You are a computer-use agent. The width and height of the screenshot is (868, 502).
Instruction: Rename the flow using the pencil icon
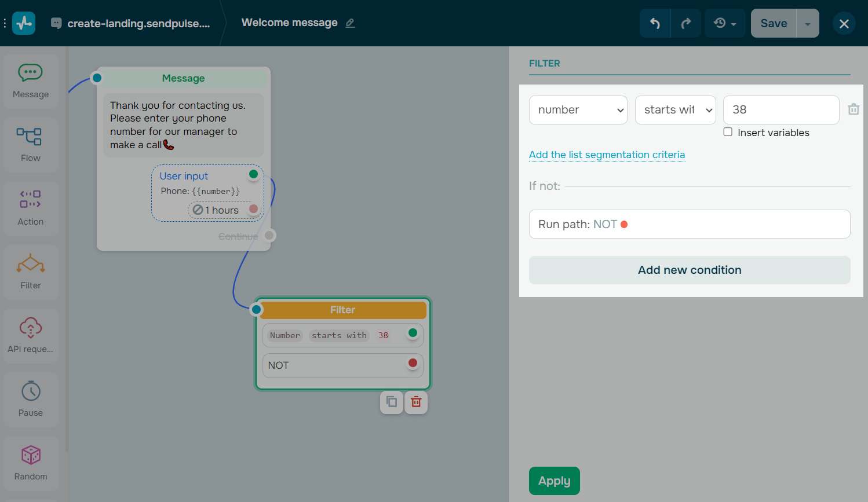(x=349, y=23)
